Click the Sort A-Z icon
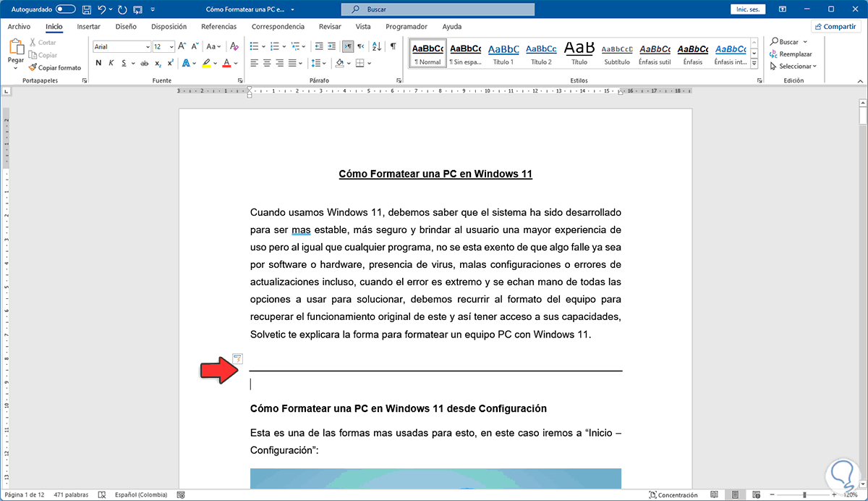 coord(377,46)
